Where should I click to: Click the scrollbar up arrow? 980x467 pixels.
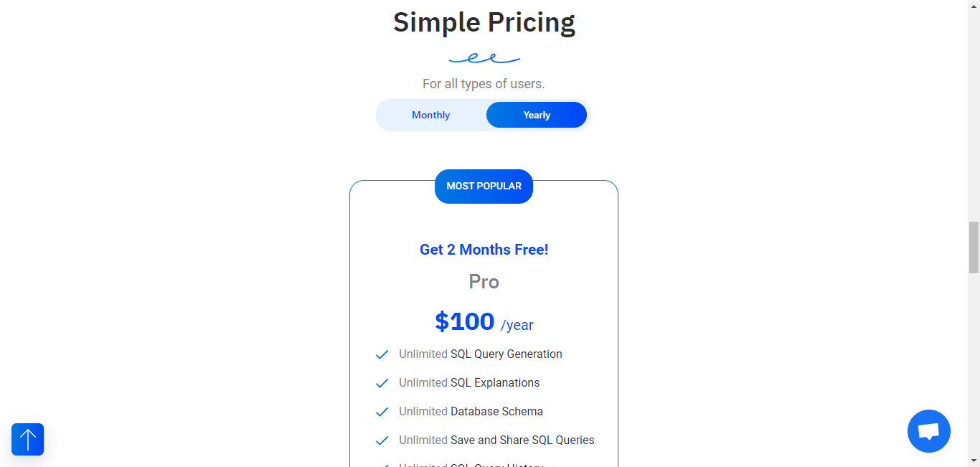click(974, 6)
